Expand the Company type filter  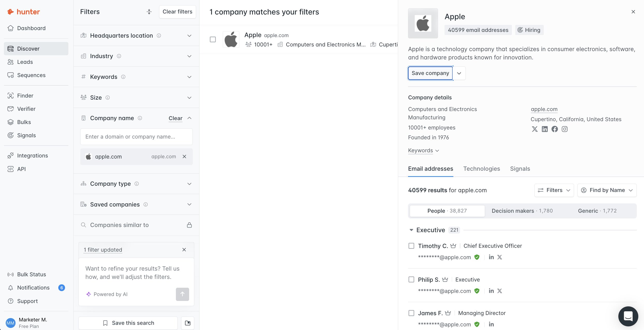189,184
